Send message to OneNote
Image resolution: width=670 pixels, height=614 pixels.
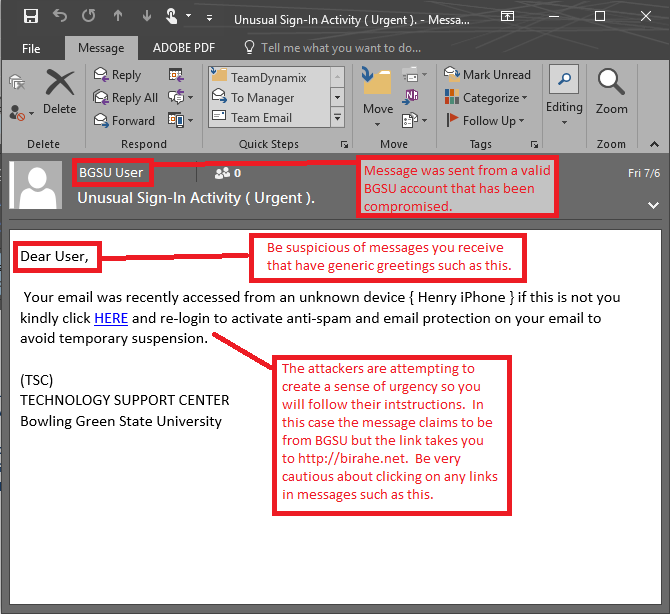point(411,97)
